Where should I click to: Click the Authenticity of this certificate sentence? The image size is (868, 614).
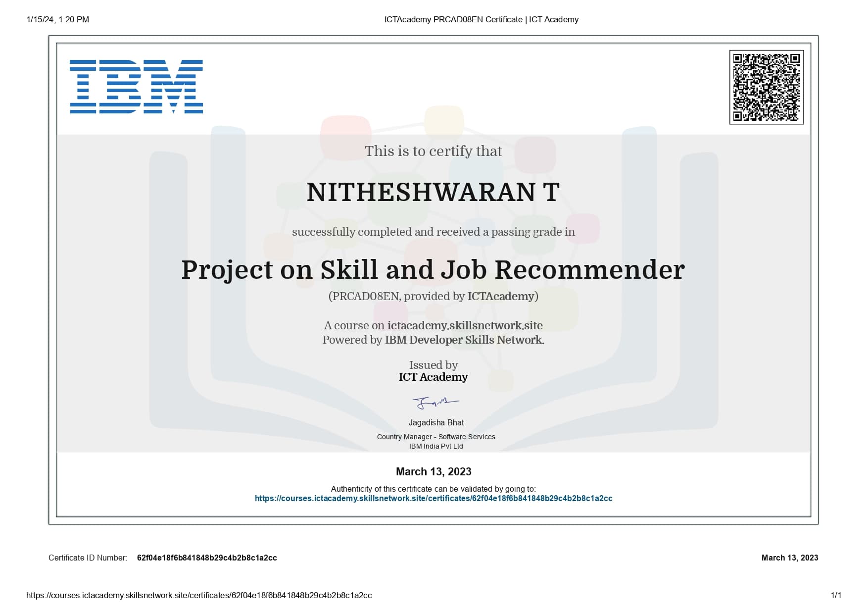click(433, 489)
